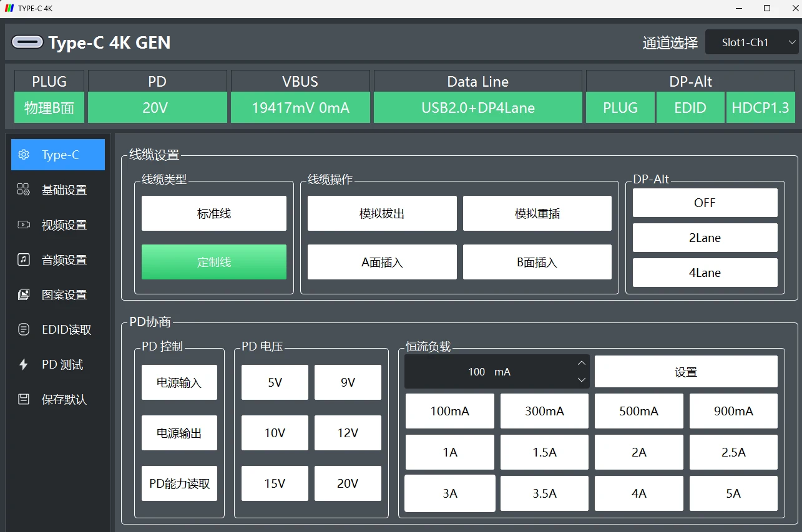
Task: Click the Type-C gear icon in sidebar
Action: pyautogui.click(x=24, y=155)
